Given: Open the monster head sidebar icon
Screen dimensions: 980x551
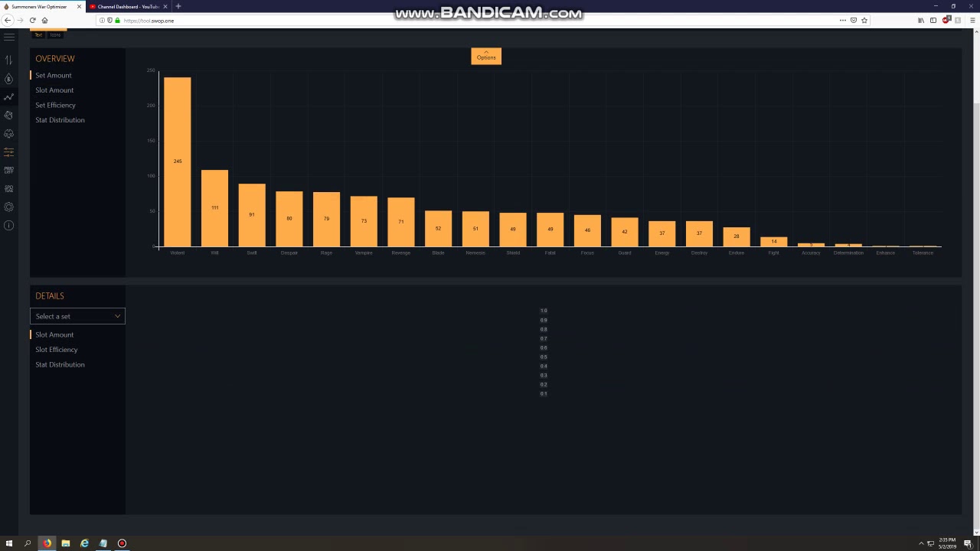Looking at the screenshot, I should click(x=8, y=133).
